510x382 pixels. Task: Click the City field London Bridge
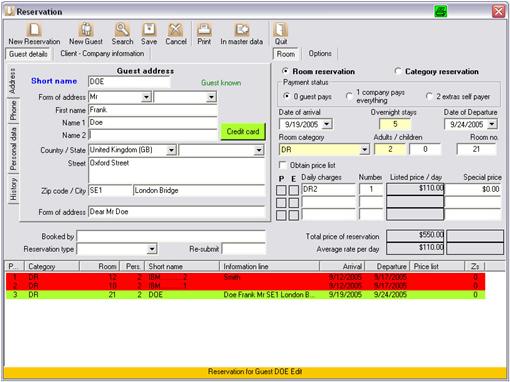[199, 191]
